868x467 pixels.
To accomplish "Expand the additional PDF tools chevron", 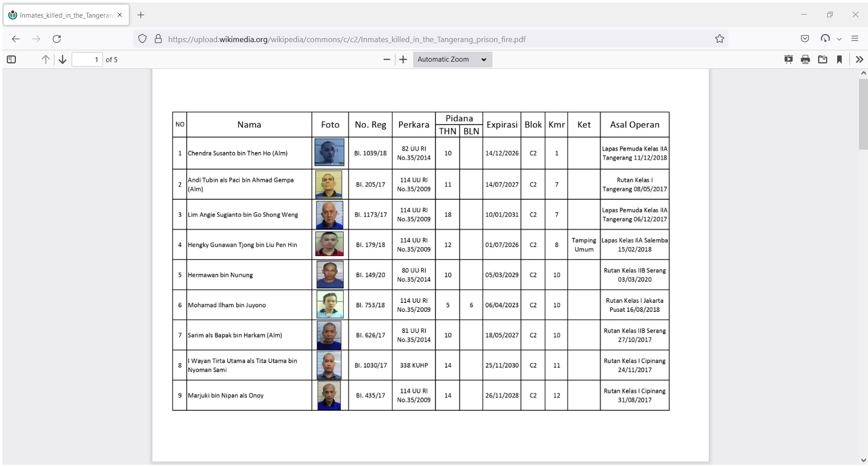I will (x=860, y=59).
